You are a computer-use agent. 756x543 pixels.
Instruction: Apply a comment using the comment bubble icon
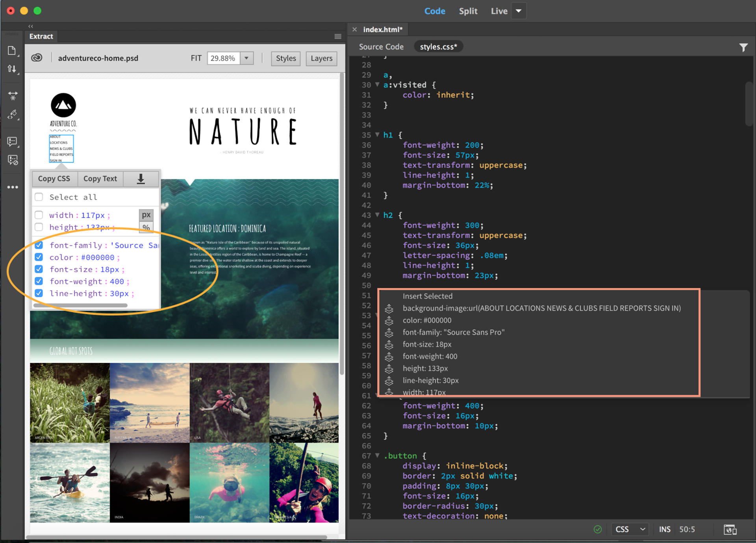(12, 141)
